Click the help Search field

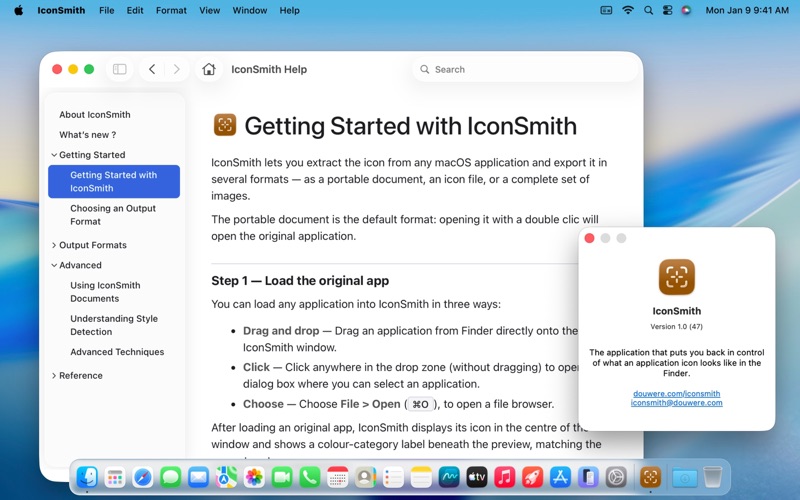[525, 69]
